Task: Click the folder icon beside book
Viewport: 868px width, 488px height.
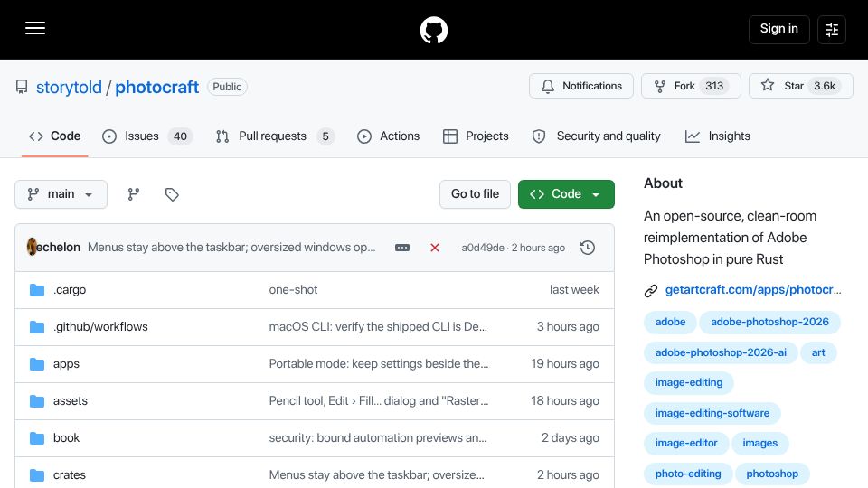Action: (36, 438)
